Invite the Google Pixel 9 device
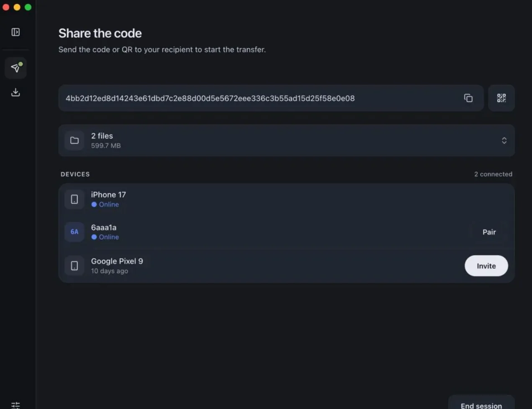 pos(486,266)
